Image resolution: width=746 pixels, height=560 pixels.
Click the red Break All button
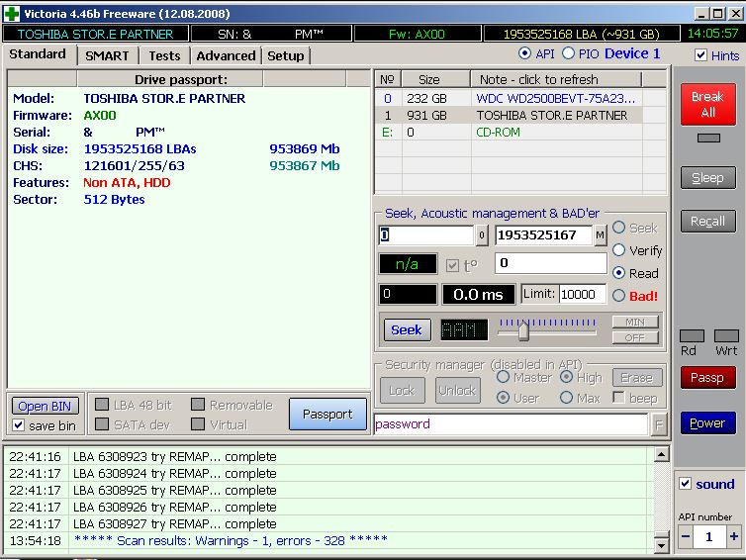point(706,105)
